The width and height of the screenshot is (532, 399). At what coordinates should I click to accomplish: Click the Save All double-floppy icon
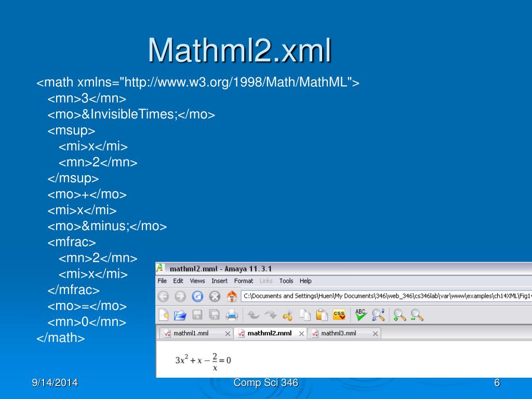[x=215, y=315]
